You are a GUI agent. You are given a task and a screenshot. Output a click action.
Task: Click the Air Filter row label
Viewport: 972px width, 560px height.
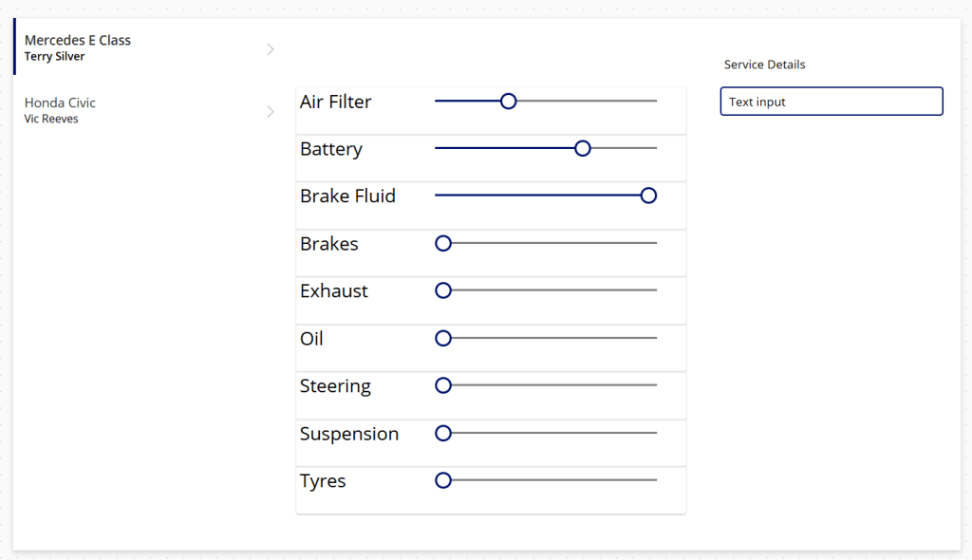click(335, 102)
